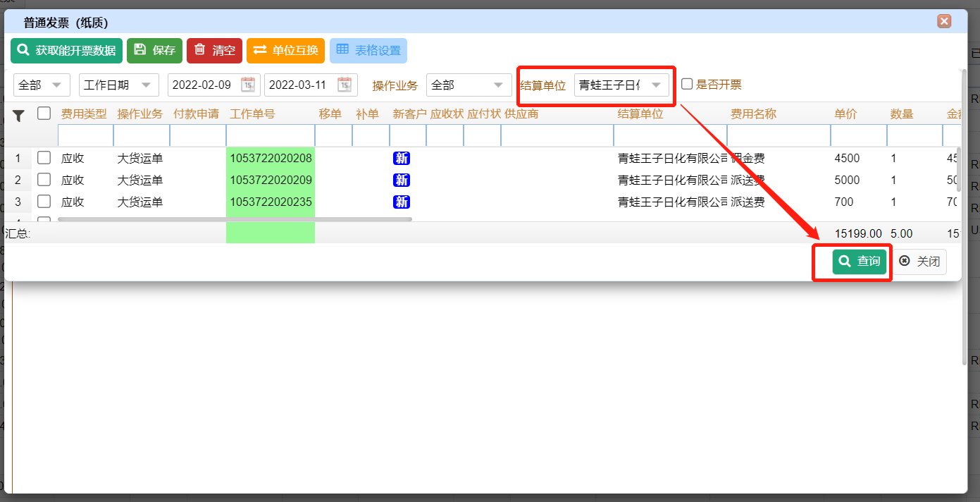Screen dimensions: 980x502
Task: Click the 关闭 button
Action: pyautogui.click(x=919, y=262)
